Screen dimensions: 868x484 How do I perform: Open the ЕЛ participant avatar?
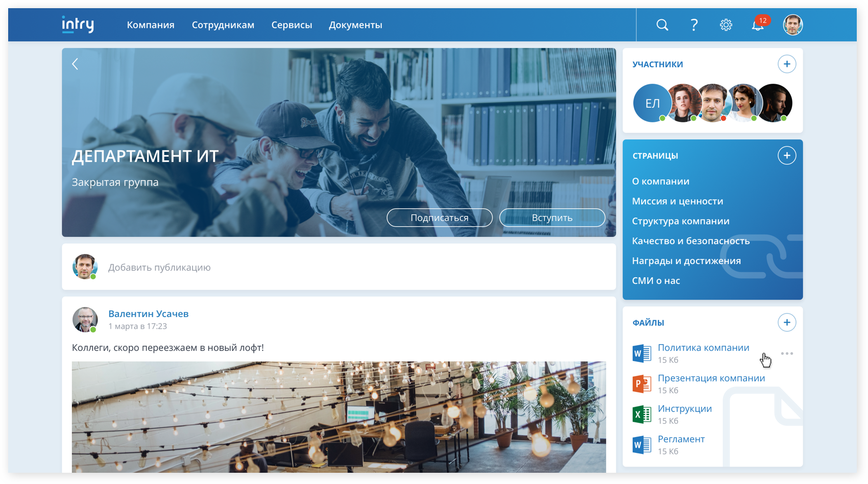pos(652,103)
